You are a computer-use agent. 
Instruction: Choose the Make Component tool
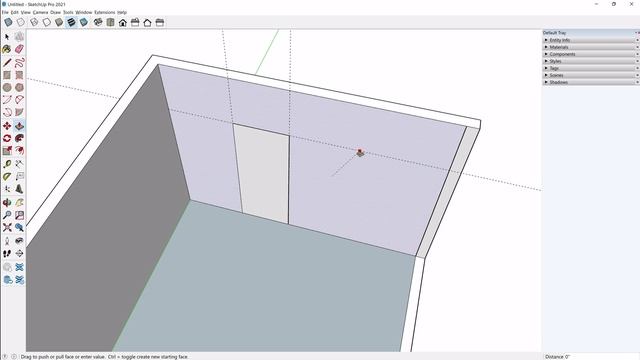point(19,37)
